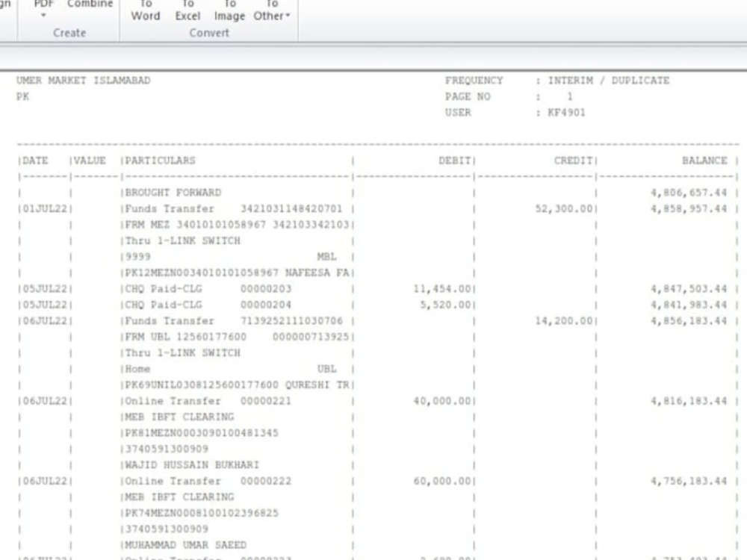747x560 pixels.
Task: Click the 'Online Transfer 00000221' entry
Action: tap(208, 401)
